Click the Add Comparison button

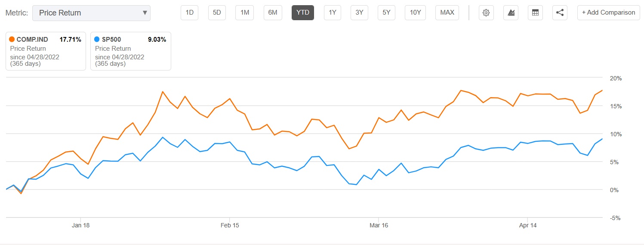tap(608, 12)
